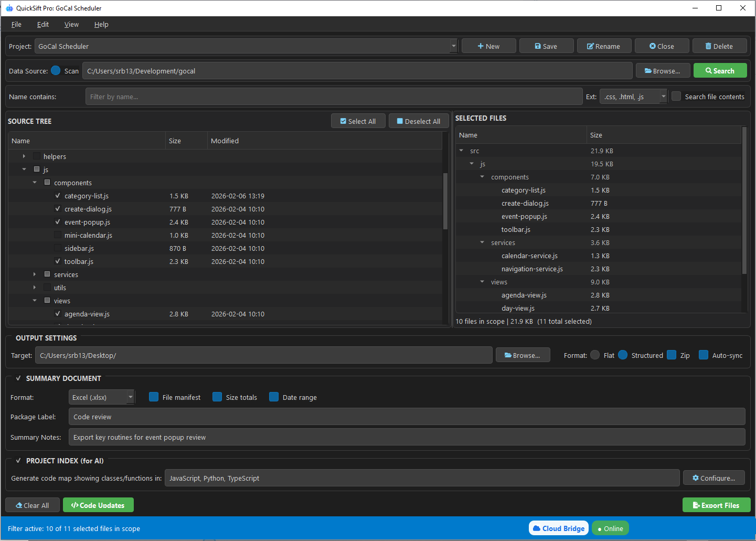Screen dimensions: 756x541
Task: Click the Deselect All button
Action: tap(419, 121)
